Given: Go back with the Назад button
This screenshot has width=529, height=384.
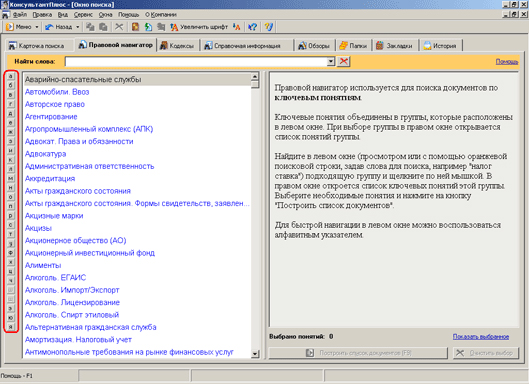Looking at the screenshot, I should pos(59,27).
